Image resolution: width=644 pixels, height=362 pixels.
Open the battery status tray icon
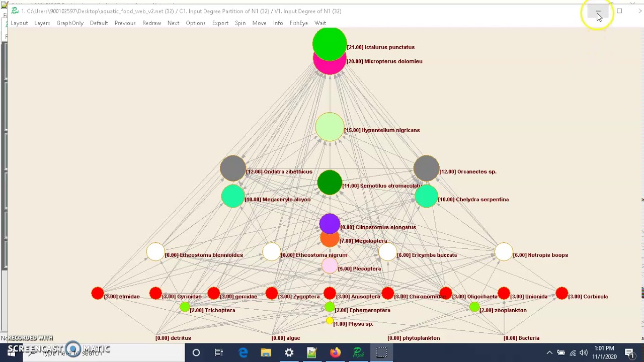(561, 353)
